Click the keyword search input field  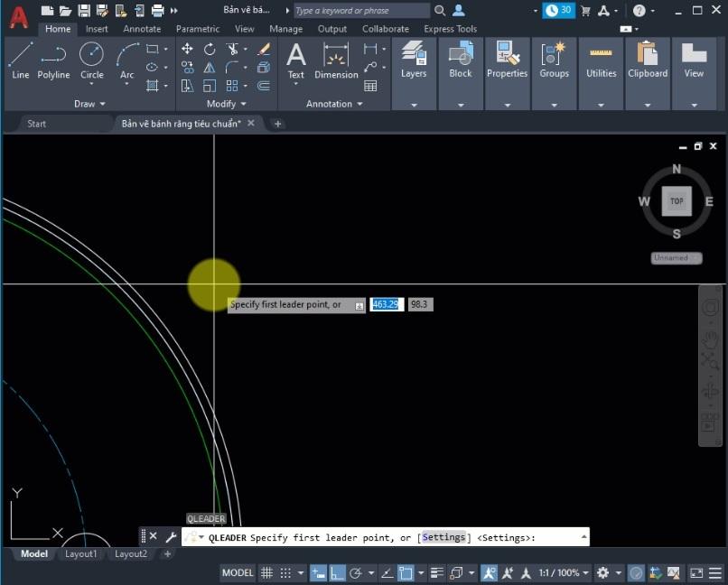(361, 11)
